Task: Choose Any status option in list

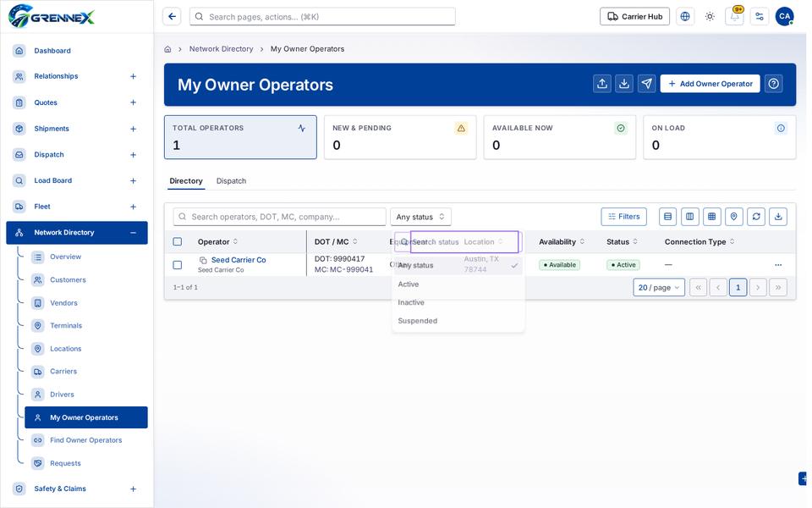Action: (458, 265)
